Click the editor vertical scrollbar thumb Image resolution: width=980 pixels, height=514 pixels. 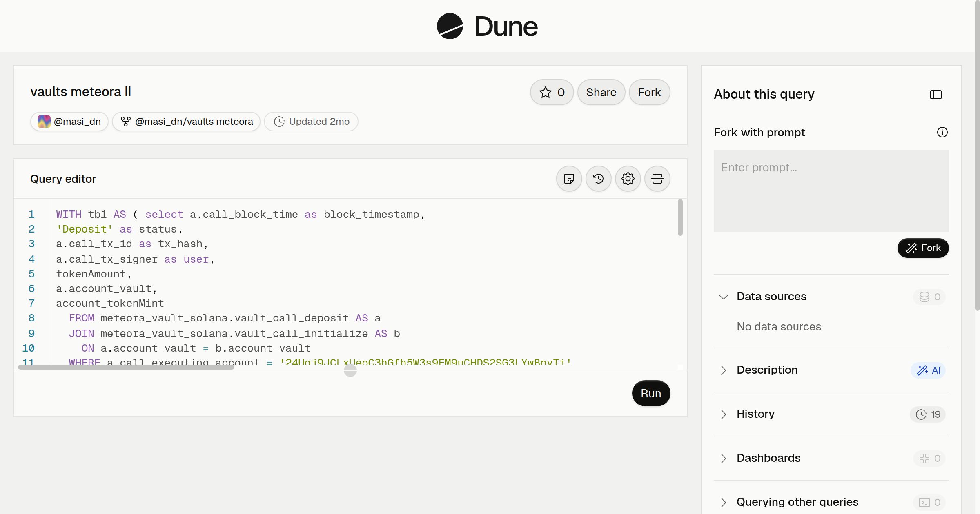tap(680, 217)
